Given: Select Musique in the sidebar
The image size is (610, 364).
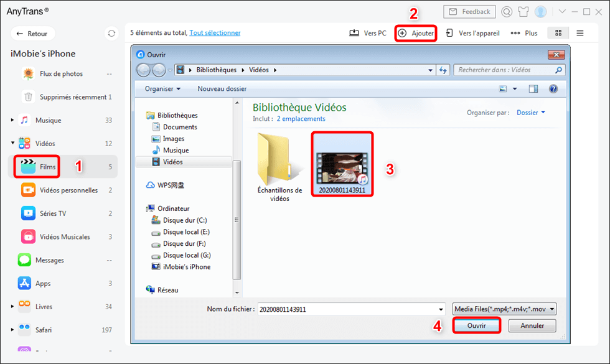Looking at the screenshot, I should pos(49,120).
